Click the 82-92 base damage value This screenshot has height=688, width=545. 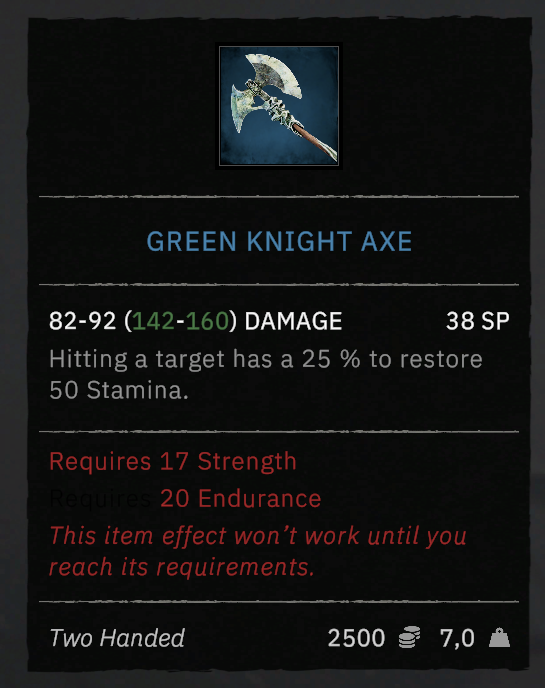82,321
